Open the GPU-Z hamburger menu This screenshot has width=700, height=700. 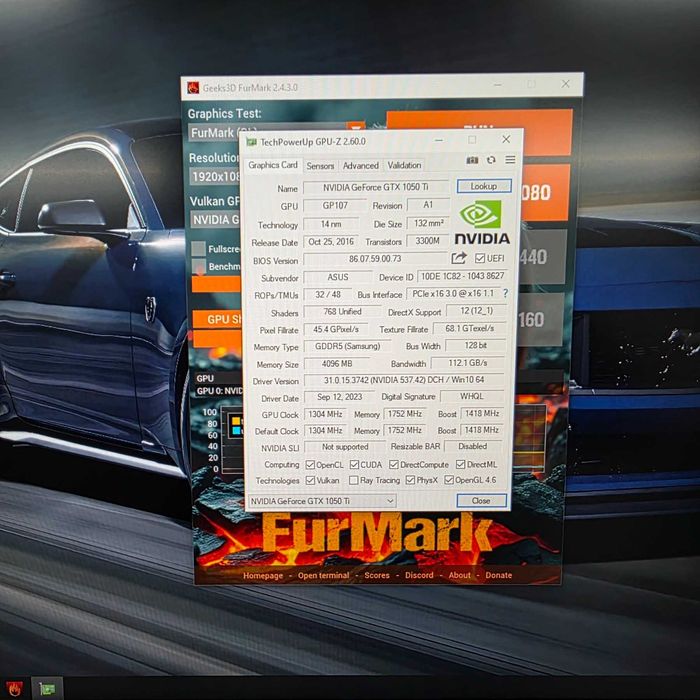(510, 159)
